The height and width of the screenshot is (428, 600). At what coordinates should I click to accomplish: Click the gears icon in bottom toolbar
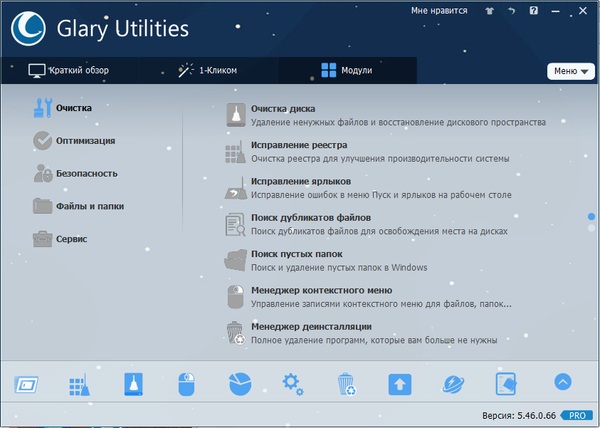point(292,382)
